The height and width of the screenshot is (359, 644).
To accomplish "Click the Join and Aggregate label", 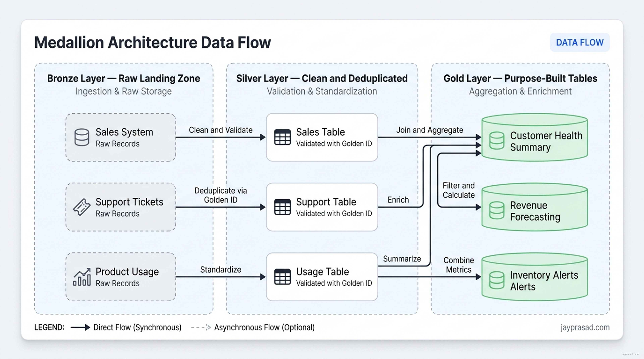I will (x=430, y=130).
